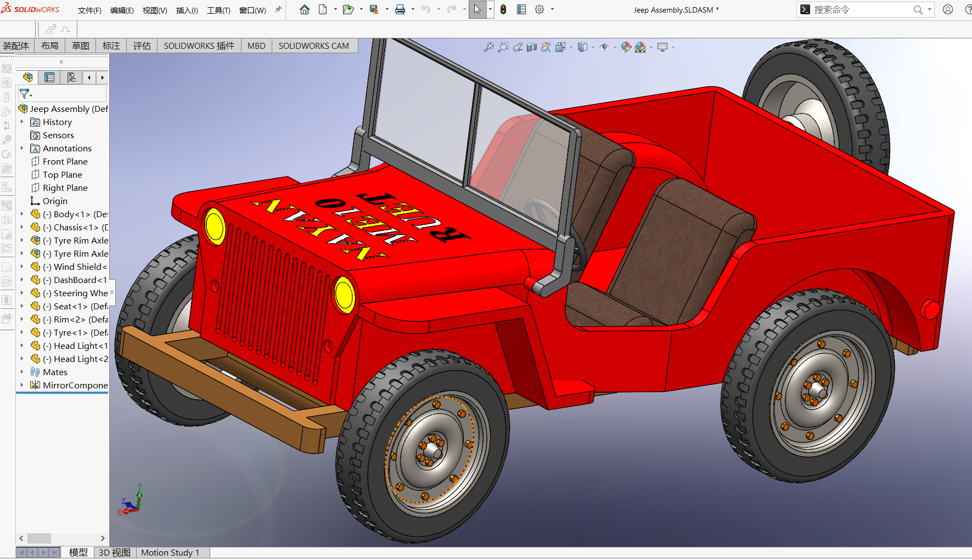Click the View Settings monitor icon
Viewport: 972px width, 560px height.
662,47
